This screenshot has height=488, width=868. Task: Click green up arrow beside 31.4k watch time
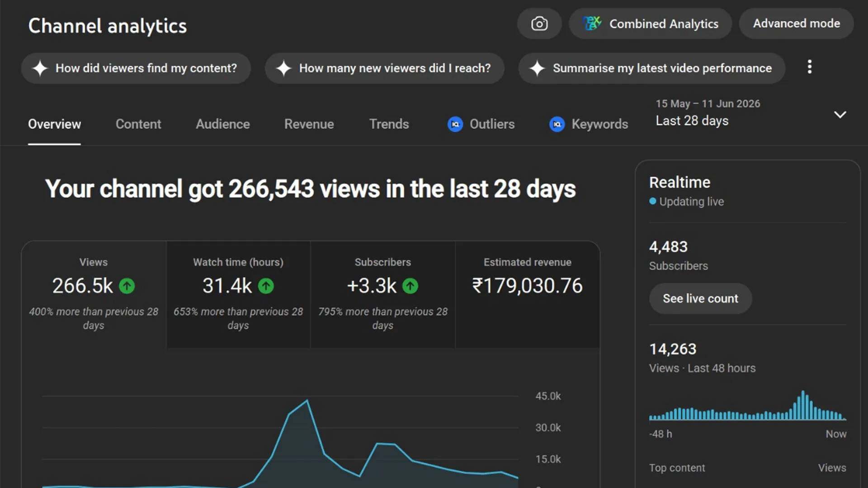266,286
